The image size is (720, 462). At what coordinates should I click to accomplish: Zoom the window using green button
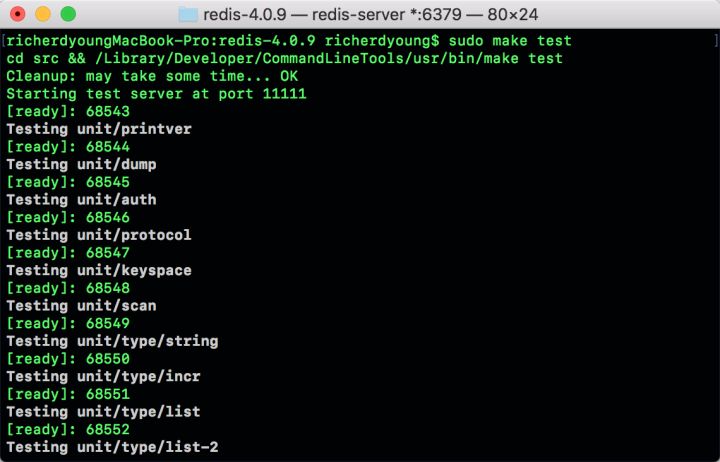coord(67,14)
